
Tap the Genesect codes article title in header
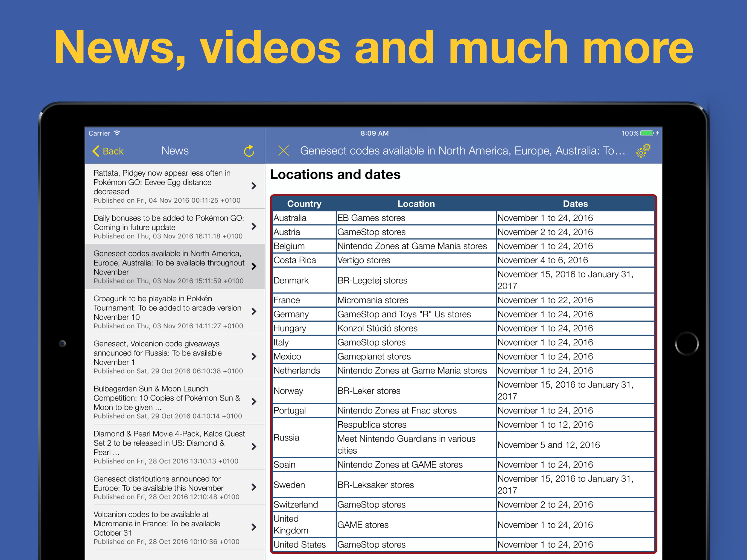click(x=462, y=151)
